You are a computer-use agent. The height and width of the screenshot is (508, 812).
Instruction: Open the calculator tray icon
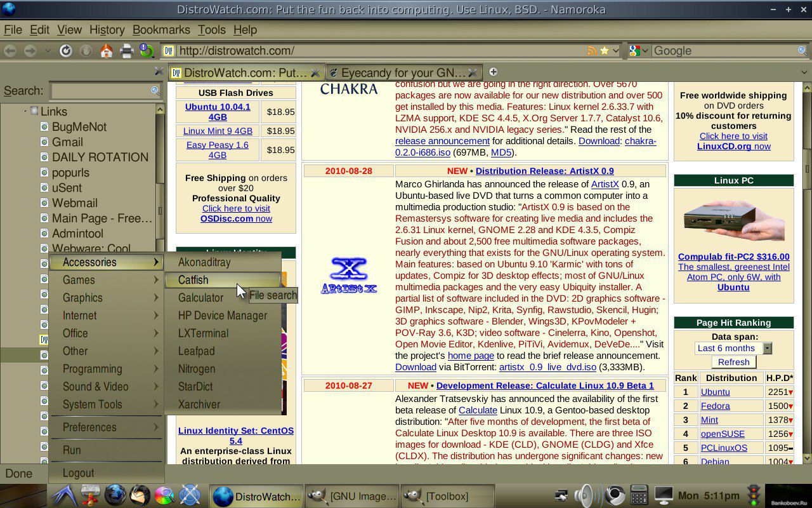click(639, 496)
